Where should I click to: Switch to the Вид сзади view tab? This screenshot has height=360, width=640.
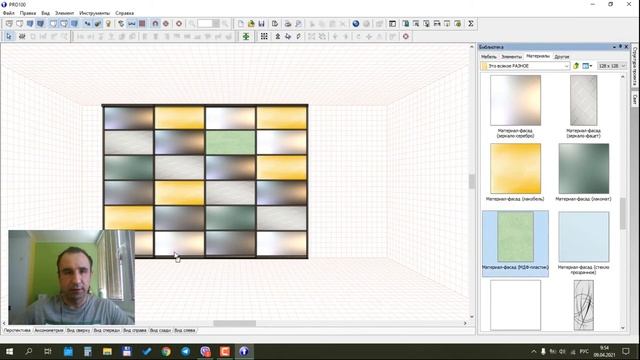[160, 330]
